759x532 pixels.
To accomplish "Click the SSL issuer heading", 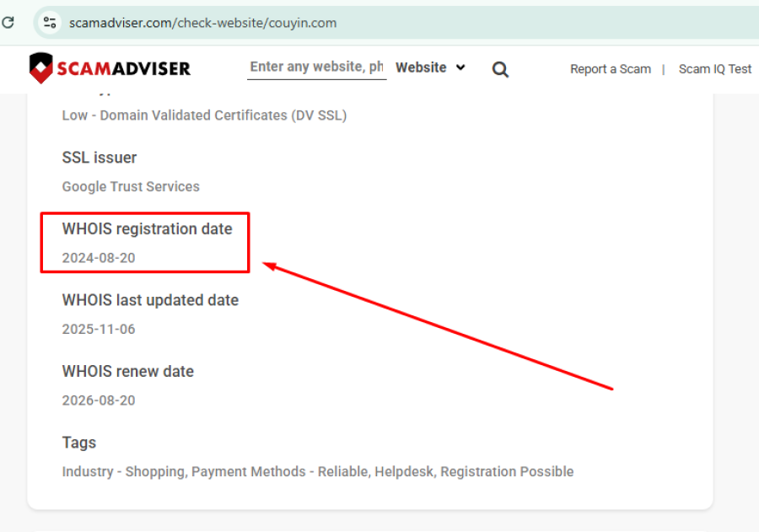I will click(x=100, y=158).
